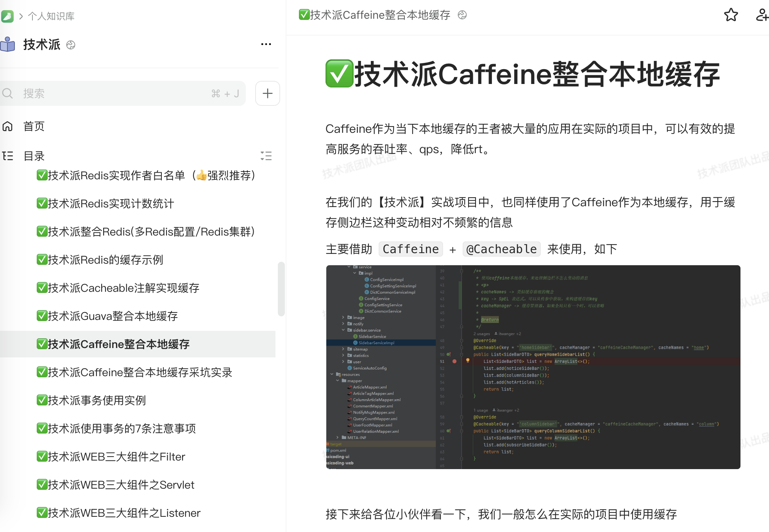Expand the breadcrumb chevron after the logo
Screen dimensions: 769x532
[20, 16]
